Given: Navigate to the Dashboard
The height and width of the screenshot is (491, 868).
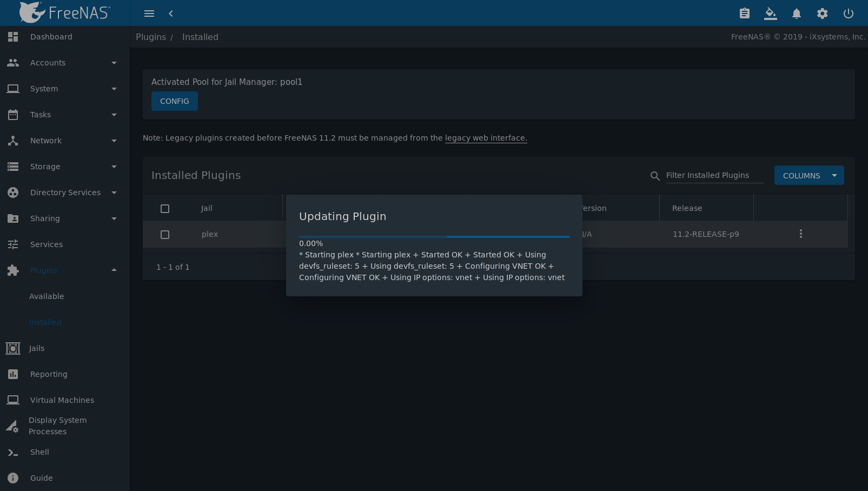Looking at the screenshot, I should pyautogui.click(x=51, y=37).
